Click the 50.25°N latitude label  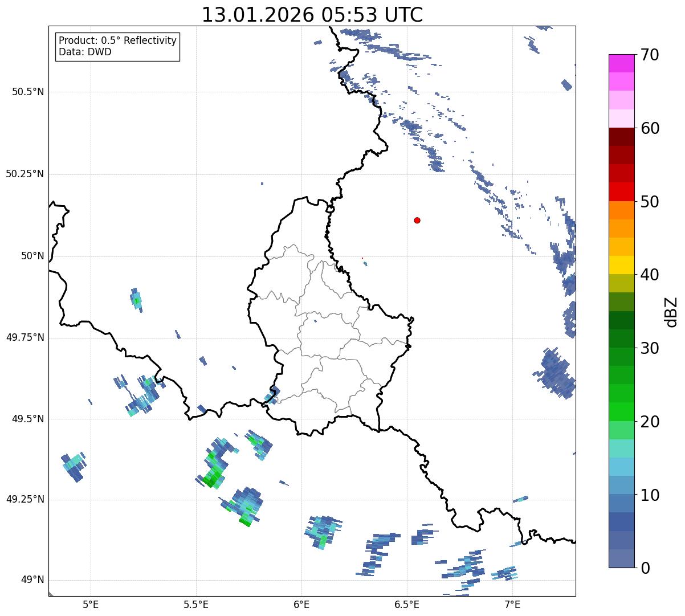pos(25,174)
